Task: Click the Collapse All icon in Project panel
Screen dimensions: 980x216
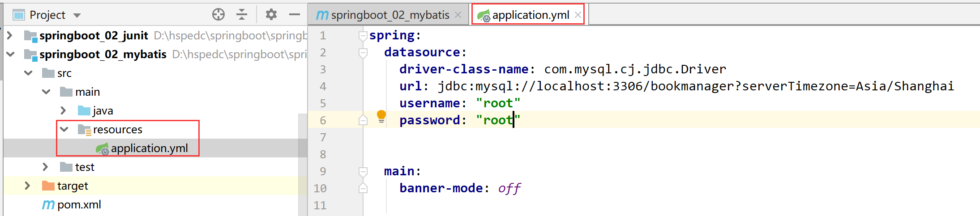Action: coord(242,15)
